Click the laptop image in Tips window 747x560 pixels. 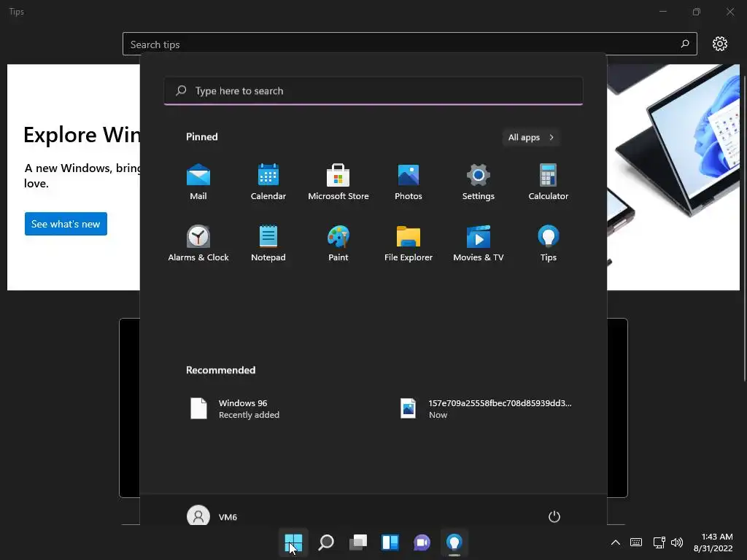pos(673,177)
